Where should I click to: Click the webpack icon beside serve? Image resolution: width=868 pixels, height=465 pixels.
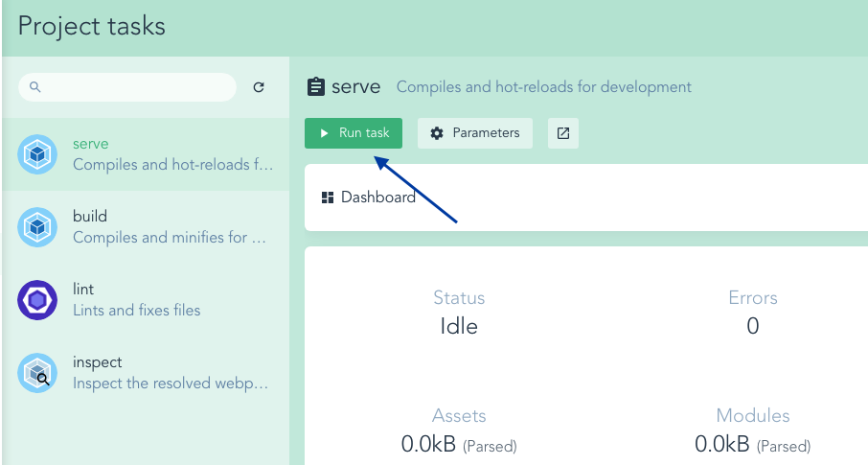pos(37,154)
